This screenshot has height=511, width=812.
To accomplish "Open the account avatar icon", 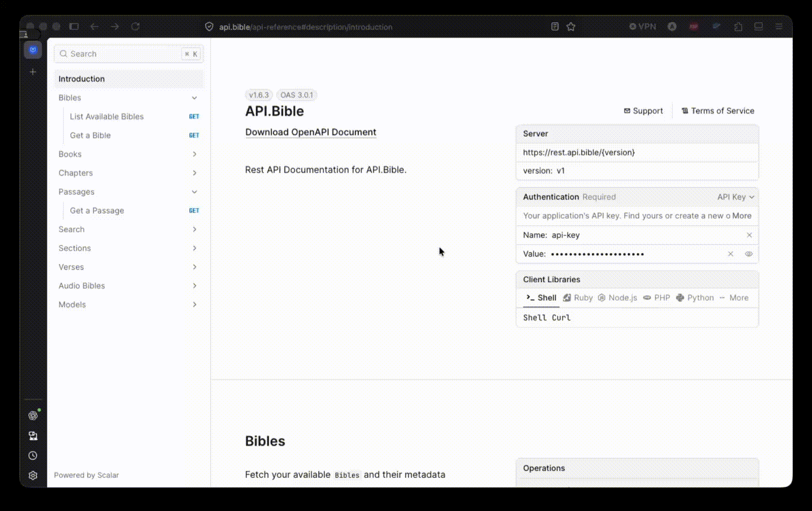I will click(x=672, y=26).
